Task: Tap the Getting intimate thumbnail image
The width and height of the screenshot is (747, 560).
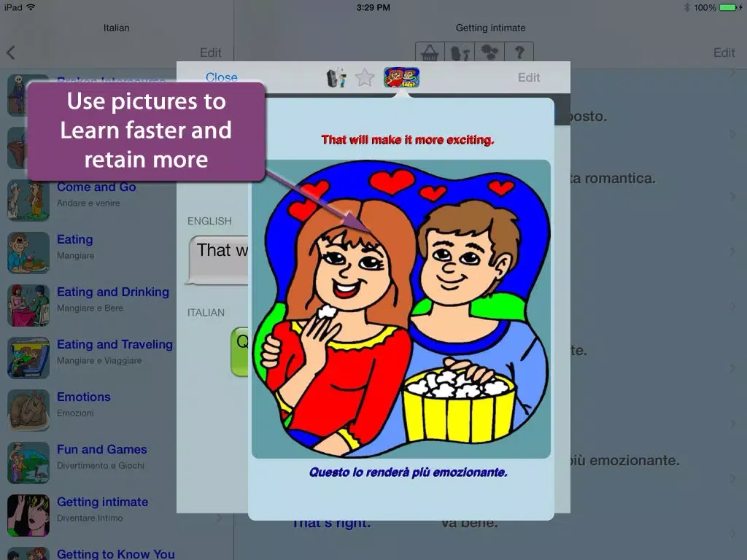Action: (28, 516)
